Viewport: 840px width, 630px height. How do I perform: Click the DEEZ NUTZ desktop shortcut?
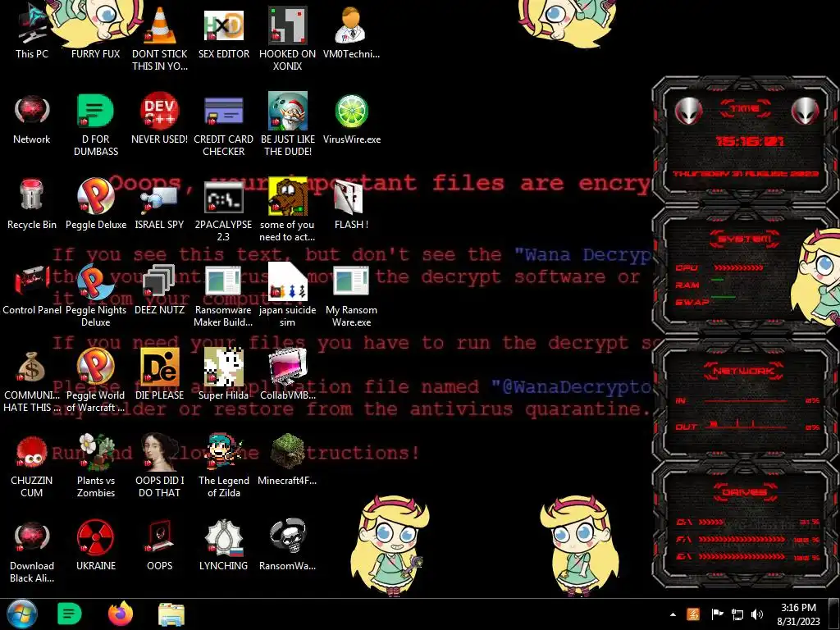[x=160, y=290]
